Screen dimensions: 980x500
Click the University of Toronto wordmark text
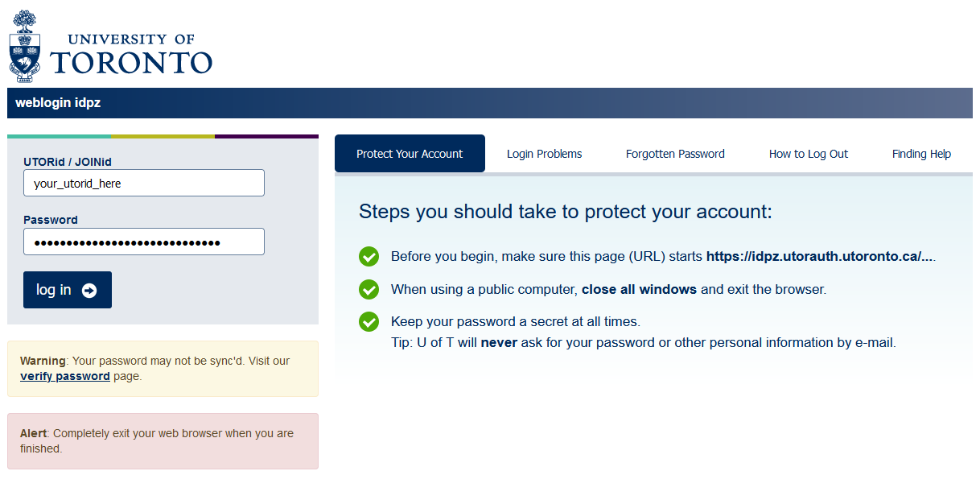tap(130, 54)
